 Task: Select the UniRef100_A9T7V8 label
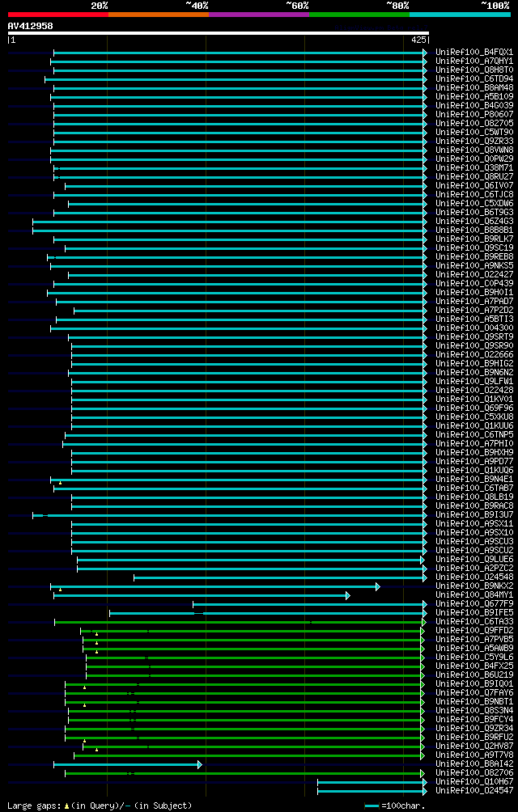tap(474, 755)
